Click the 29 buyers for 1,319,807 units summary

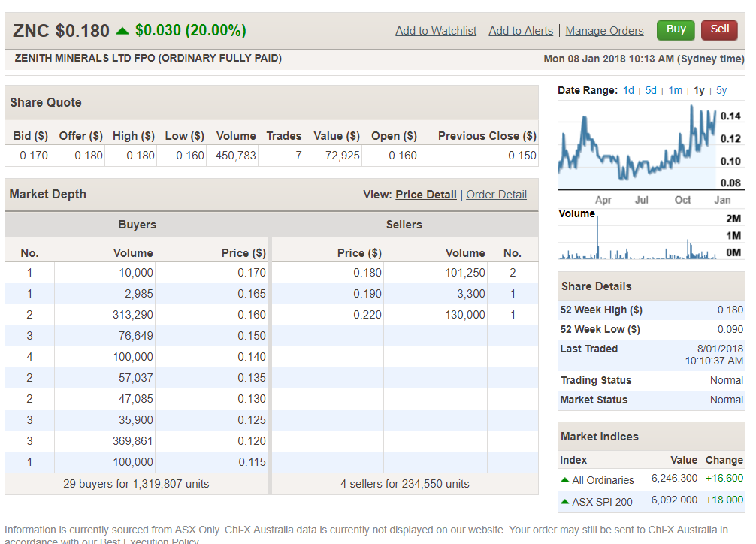136,484
